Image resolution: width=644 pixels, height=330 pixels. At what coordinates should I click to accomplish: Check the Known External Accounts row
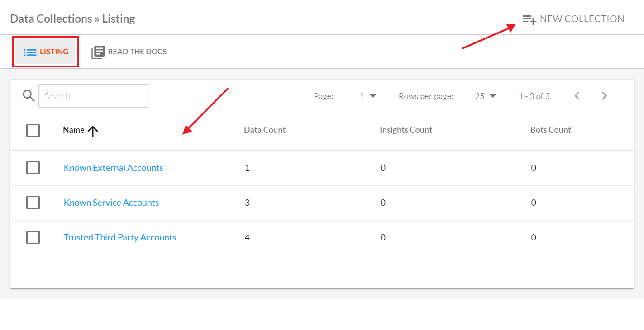point(33,168)
